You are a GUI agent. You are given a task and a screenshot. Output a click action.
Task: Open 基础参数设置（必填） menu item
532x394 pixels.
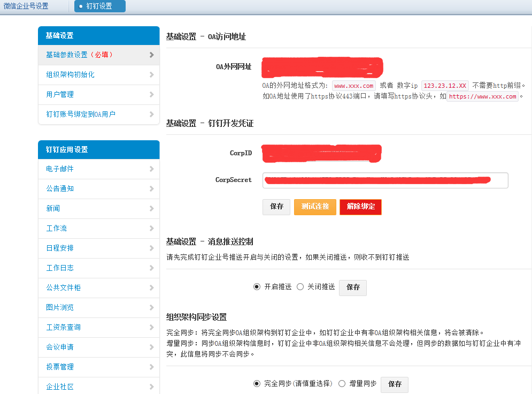[99, 55]
